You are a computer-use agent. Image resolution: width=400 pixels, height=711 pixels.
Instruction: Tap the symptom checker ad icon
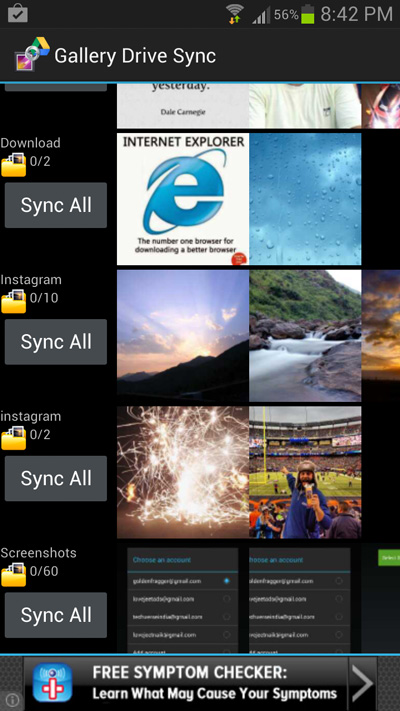click(53, 682)
